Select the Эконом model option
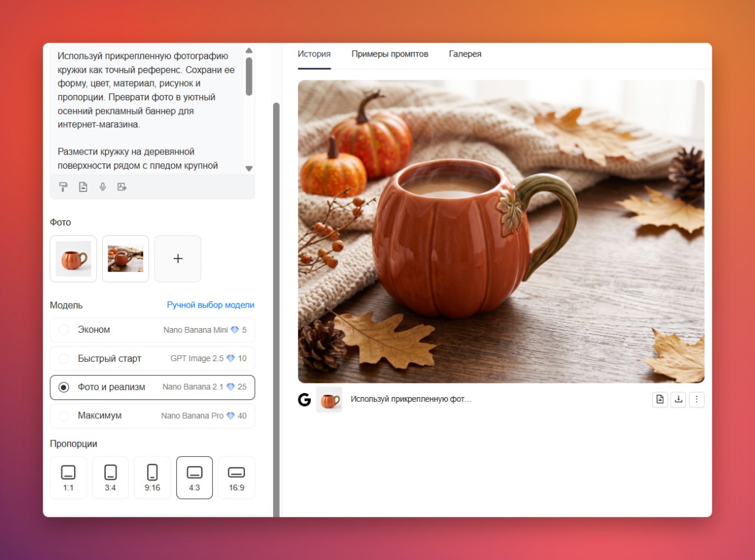The height and width of the screenshot is (560, 755). click(x=152, y=330)
